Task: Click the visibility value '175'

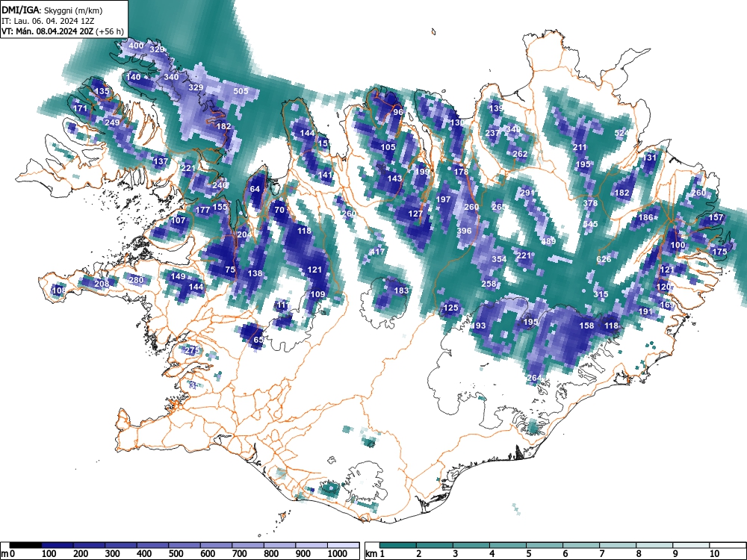Action: click(719, 252)
